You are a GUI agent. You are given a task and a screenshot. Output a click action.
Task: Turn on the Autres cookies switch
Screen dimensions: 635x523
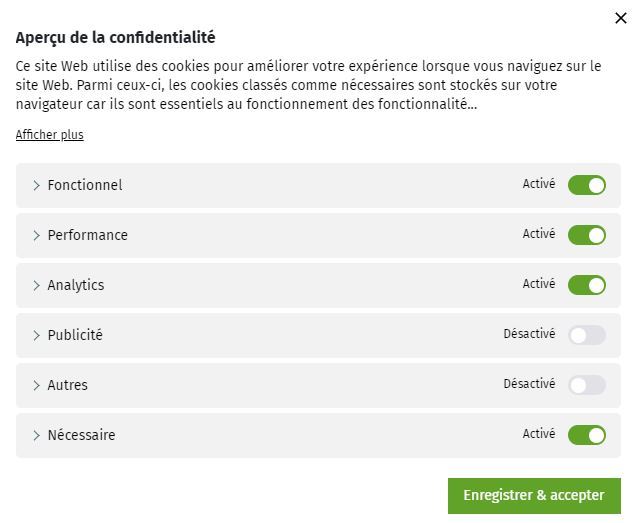coord(587,385)
